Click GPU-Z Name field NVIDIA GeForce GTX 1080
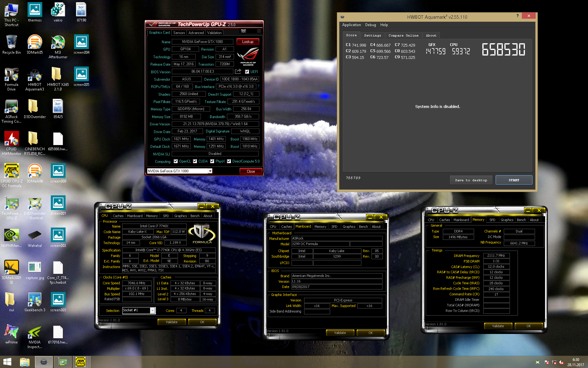The height and width of the screenshot is (368, 588). click(202, 42)
